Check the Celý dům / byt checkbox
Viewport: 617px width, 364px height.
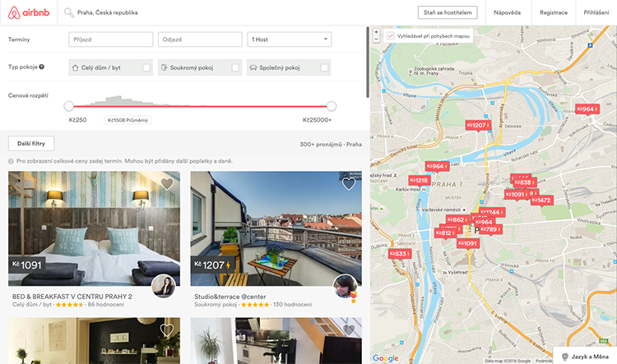click(146, 67)
